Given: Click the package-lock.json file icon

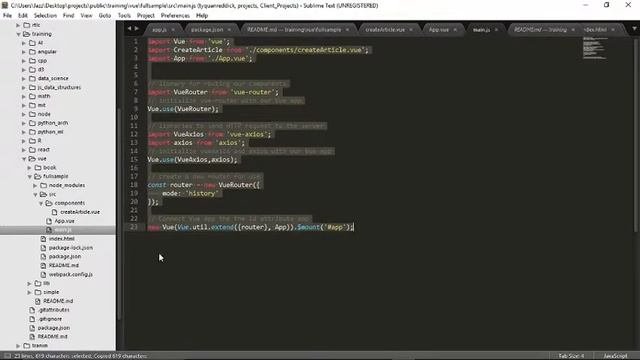Looking at the screenshot, I should pos(44,248).
